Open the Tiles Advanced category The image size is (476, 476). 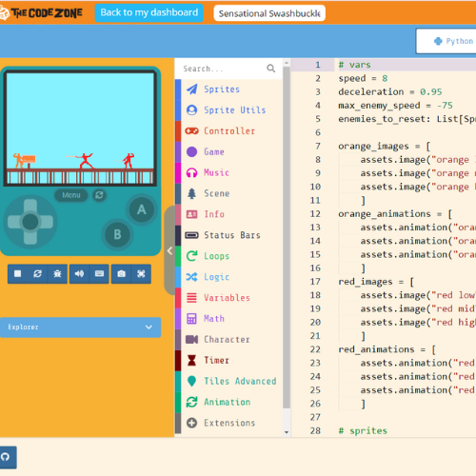coord(228,381)
